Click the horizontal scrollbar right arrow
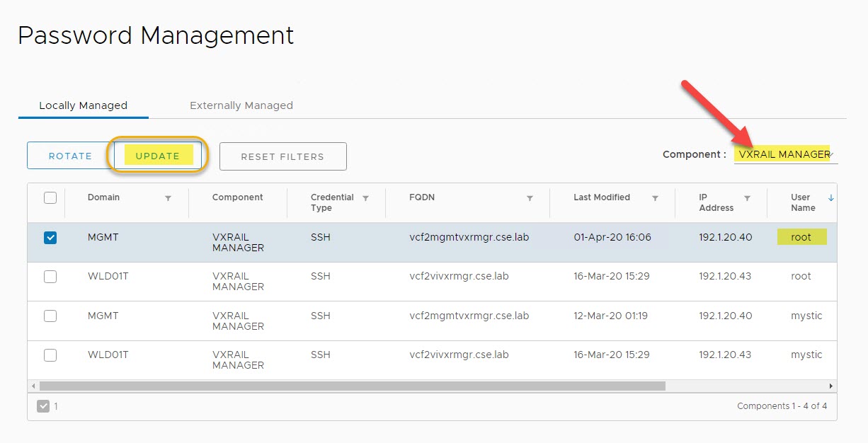 tap(831, 386)
